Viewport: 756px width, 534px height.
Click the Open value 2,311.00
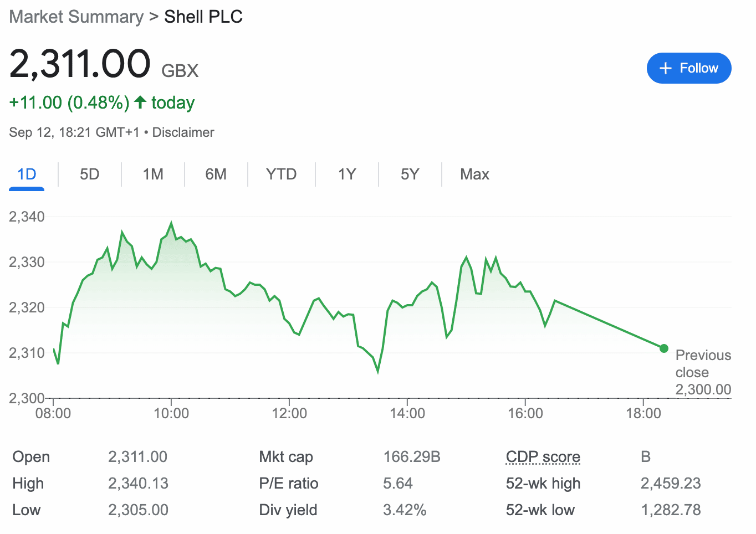point(137,457)
